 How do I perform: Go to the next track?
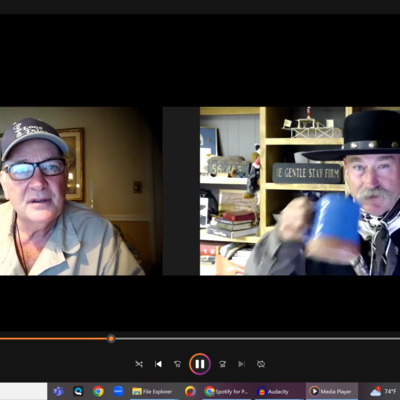[242, 364]
